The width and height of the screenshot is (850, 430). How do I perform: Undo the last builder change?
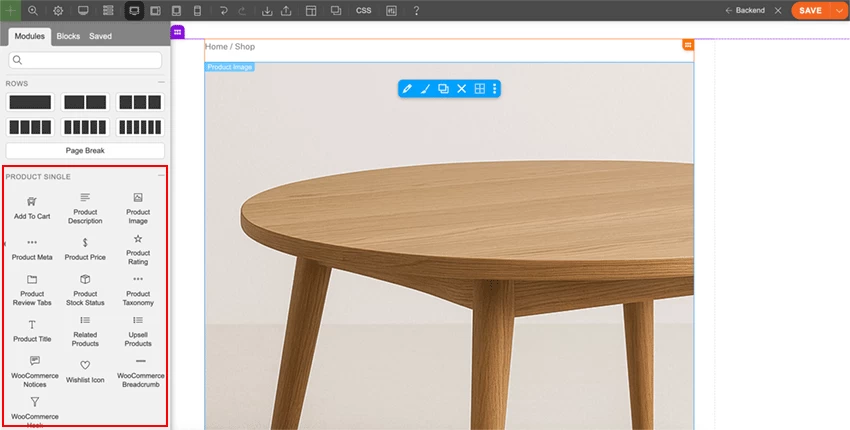point(223,10)
